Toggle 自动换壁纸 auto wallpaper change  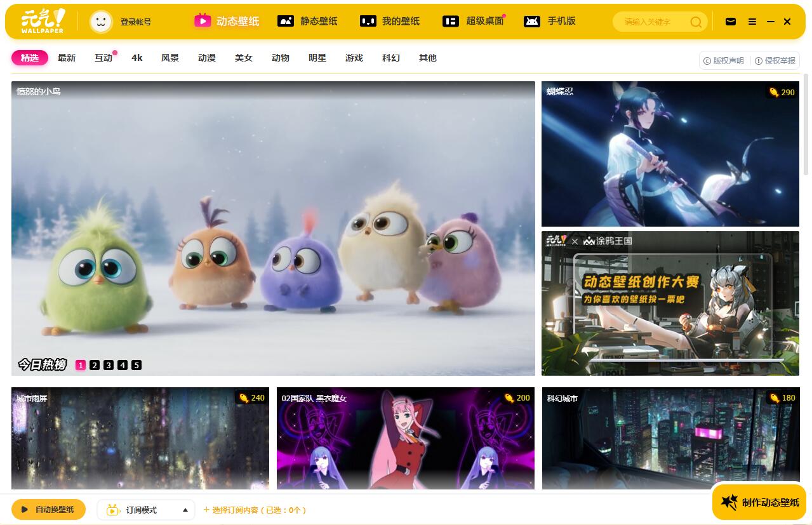point(48,509)
